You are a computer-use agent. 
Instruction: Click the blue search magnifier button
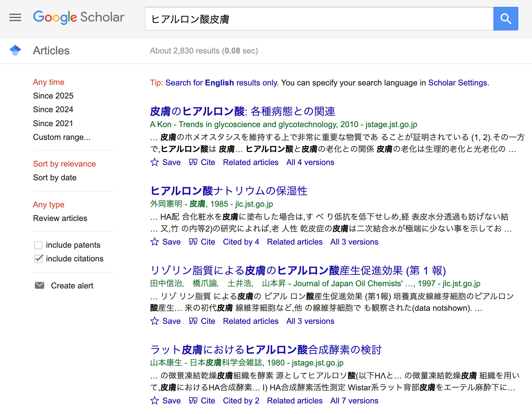(506, 19)
